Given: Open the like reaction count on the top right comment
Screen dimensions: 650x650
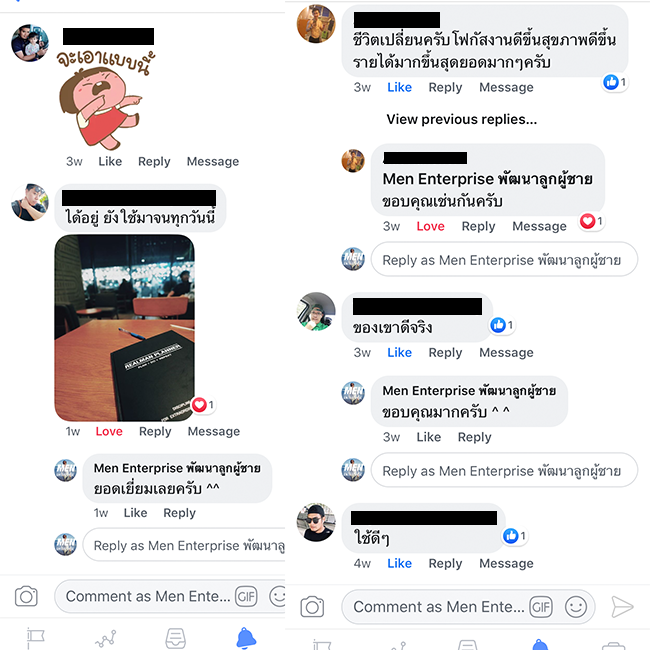Looking at the screenshot, I should 615,82.
